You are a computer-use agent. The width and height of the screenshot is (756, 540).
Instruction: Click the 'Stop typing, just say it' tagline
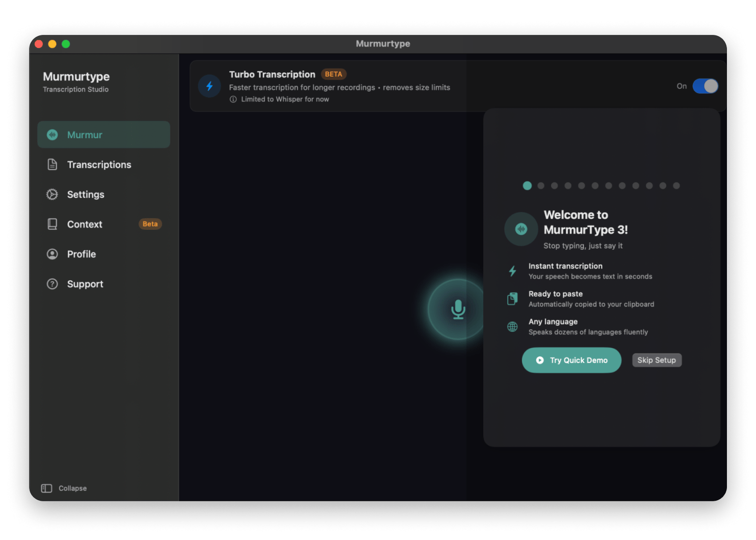pyautogui.click(x=583, y=246)
